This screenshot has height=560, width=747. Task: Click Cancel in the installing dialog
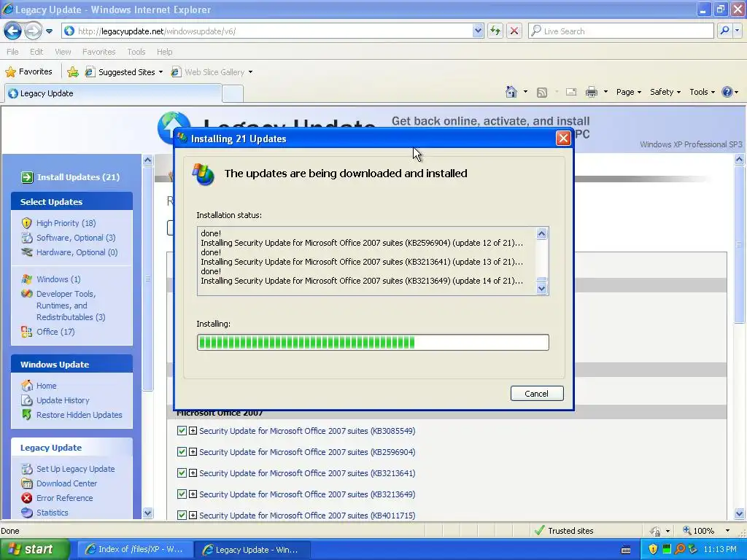pyautogui.click(x=537, y=393)
